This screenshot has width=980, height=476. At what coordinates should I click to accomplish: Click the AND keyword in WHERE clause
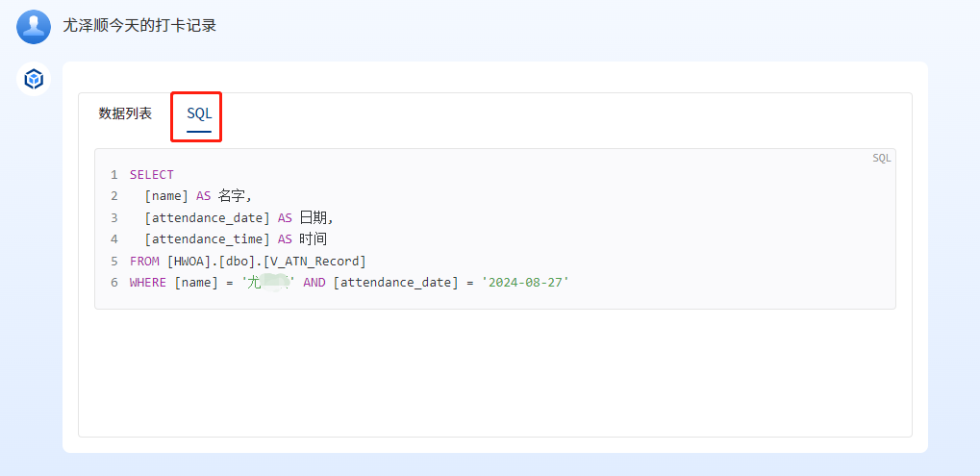point(314,283)
